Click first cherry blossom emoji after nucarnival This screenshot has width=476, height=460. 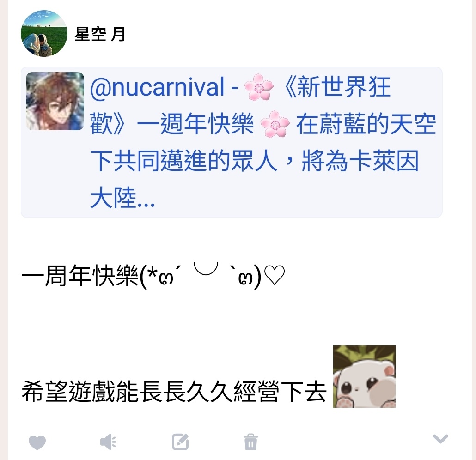[x=259, y=87]
